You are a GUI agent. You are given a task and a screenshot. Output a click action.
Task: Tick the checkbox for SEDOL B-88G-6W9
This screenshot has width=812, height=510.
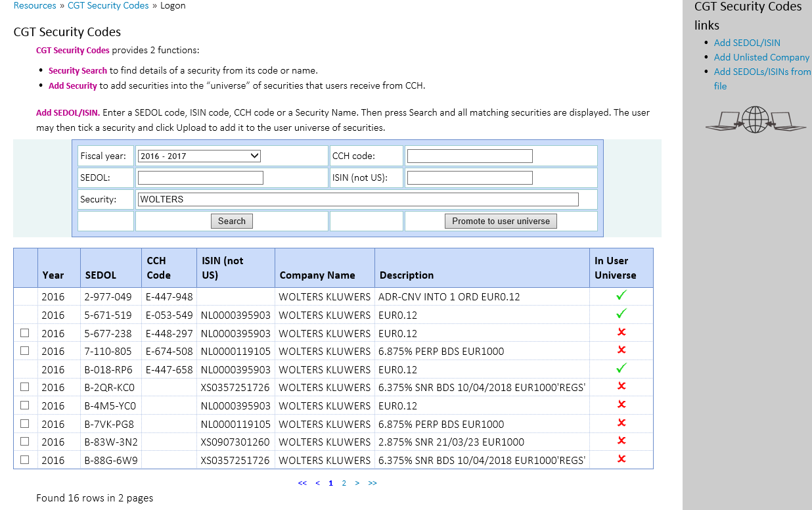pos(25,460)
